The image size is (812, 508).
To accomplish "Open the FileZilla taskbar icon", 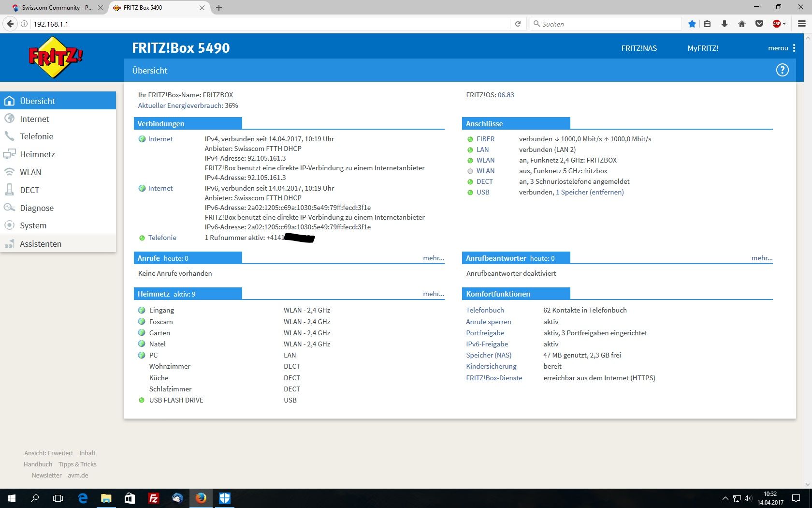I will coord(153,498).
